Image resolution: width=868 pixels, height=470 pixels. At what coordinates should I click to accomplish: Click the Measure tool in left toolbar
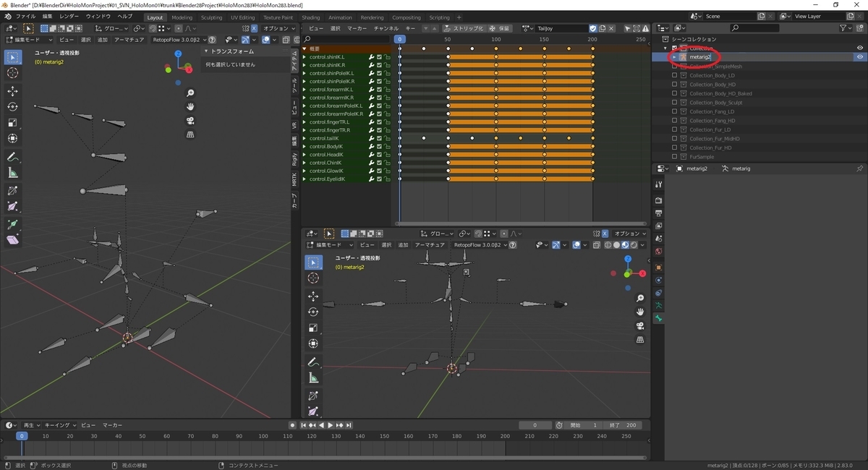13,173
